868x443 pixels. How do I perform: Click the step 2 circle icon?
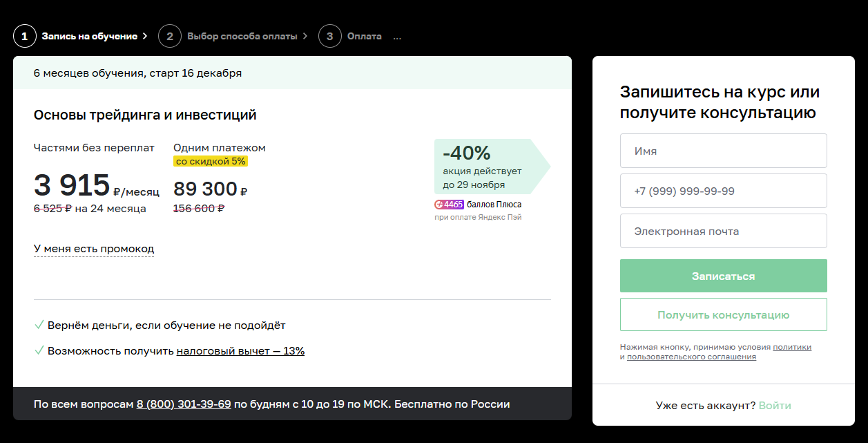pyautogui.click(x=170, y=36)
